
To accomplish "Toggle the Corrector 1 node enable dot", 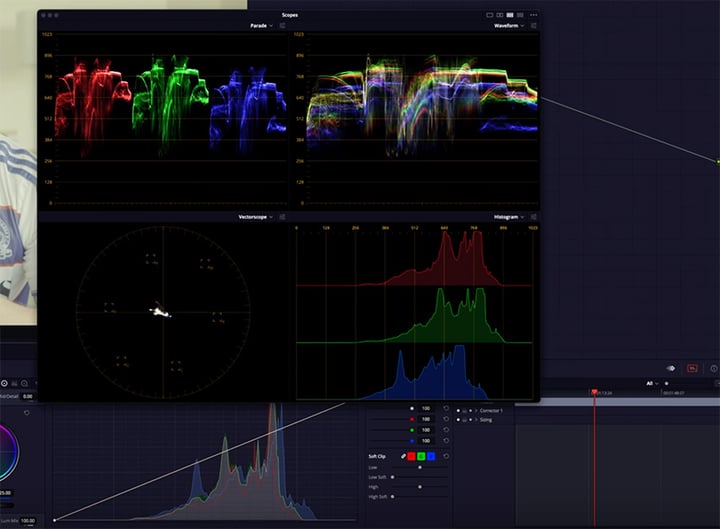I will click(x=458, y=410).
